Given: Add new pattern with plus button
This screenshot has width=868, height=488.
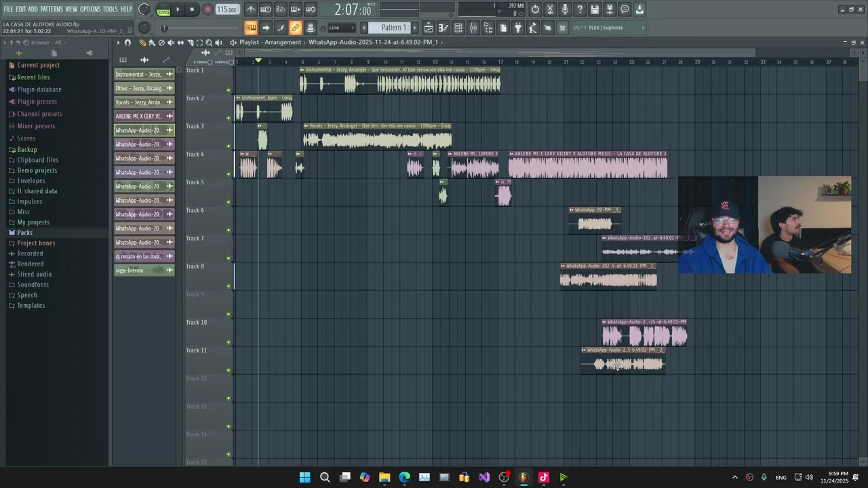Looking at the screenshot, I should pos(415,28).
